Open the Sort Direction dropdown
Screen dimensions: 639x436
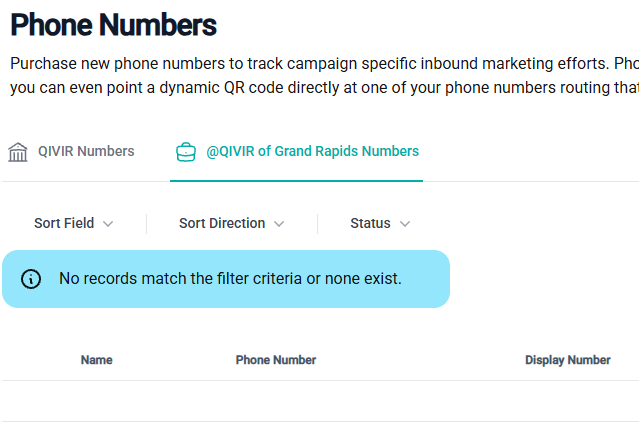tap(231, 223)
